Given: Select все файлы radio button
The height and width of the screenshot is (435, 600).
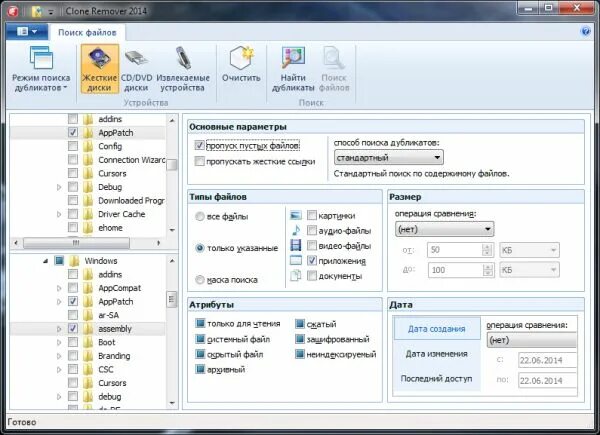Looking at the screenshot, I should click(199, 217).
